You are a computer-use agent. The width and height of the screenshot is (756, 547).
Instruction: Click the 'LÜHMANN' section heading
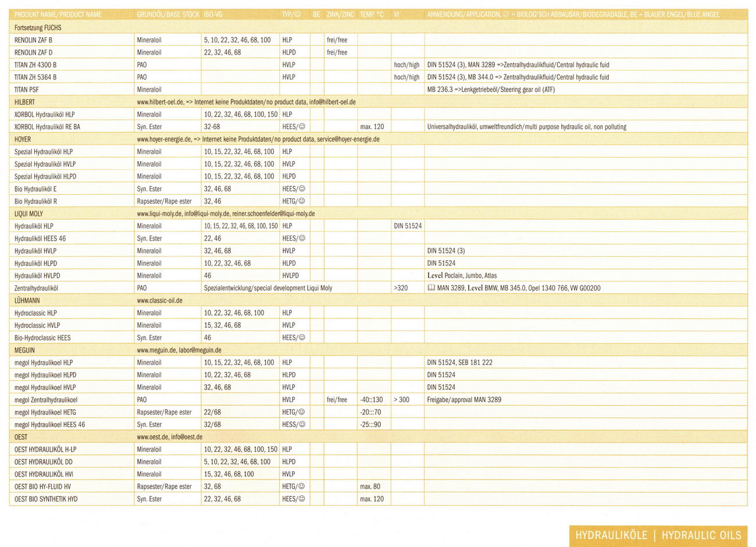coord(27,301)
